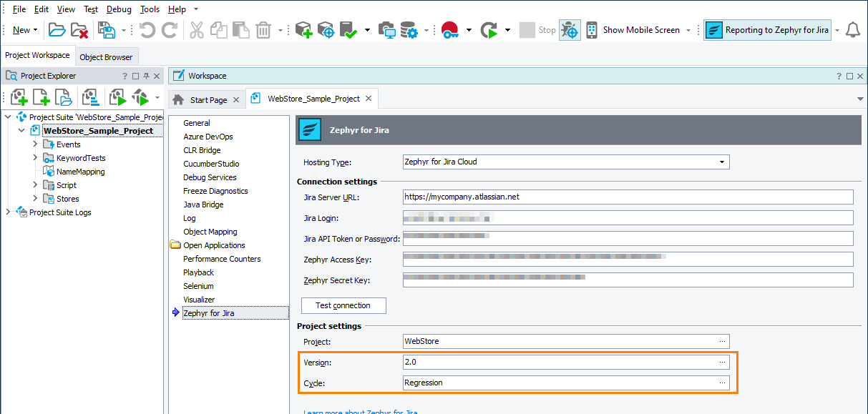Viewport: 868px width, 414px height.
Task: Select Open Applications in the options list
Action: coord(214,245)
